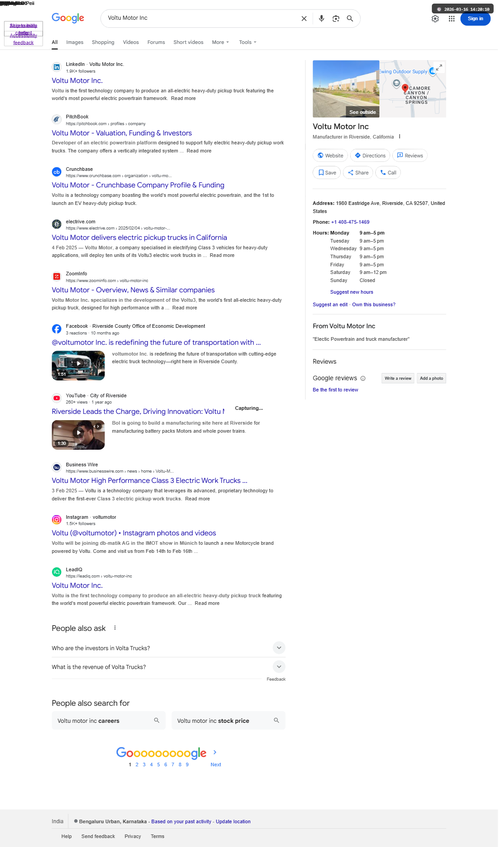The image size is (504, 847).
Task: Open quick settings gear icon
Action: click(x=435, y=18)
